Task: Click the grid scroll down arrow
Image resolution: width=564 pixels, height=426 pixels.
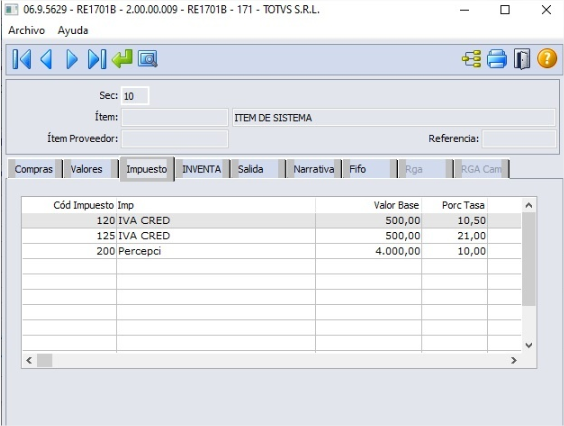Action: click(x=528, y=345)
